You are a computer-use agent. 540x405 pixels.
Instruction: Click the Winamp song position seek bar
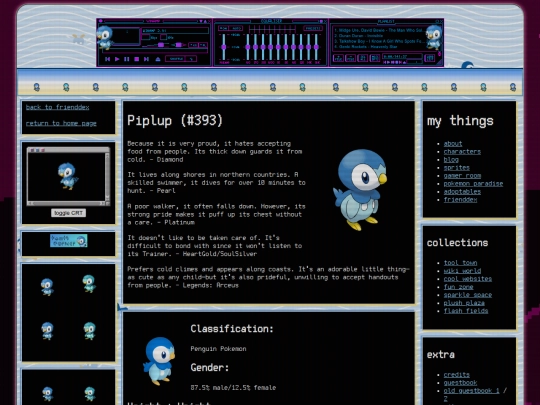[155, 51]
